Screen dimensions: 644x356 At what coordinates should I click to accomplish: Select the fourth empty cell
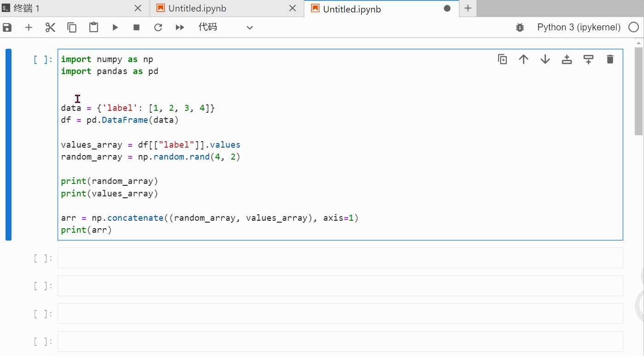(x=340, y=341)
